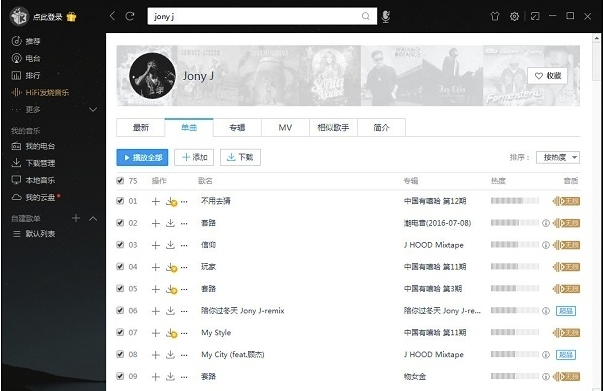Click lossless quality badge for 玩家
603x391 pixels.
566,267
